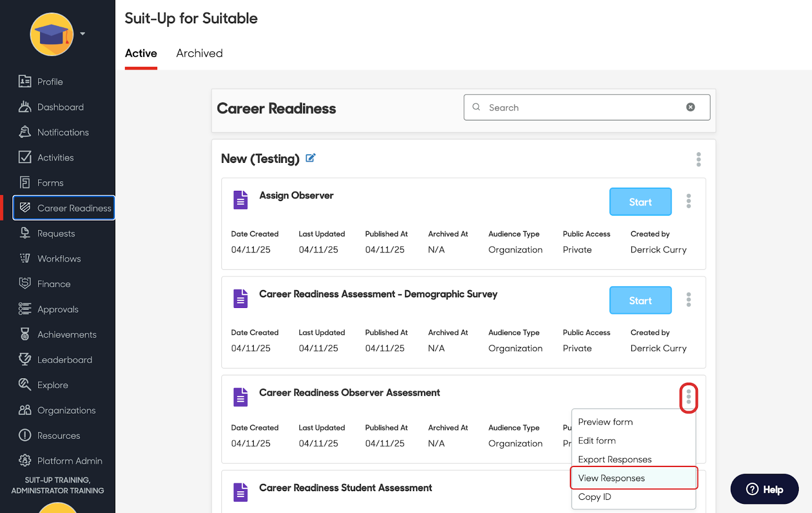Image resolution: width=812 pixels, height=513 pixels.
Task: Open Forms in the sidebar
Action: click(41, 183)
